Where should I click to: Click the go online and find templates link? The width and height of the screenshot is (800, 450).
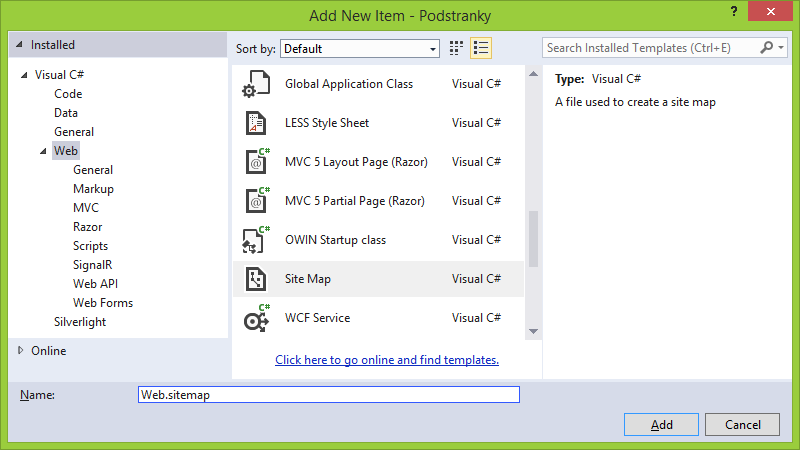coord(387,360)
